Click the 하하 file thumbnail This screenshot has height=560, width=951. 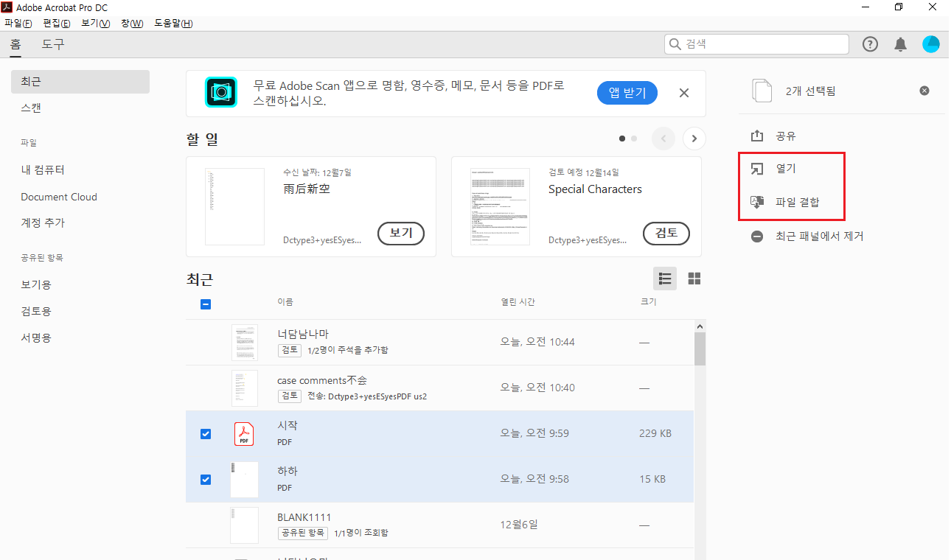click(244, 480)
